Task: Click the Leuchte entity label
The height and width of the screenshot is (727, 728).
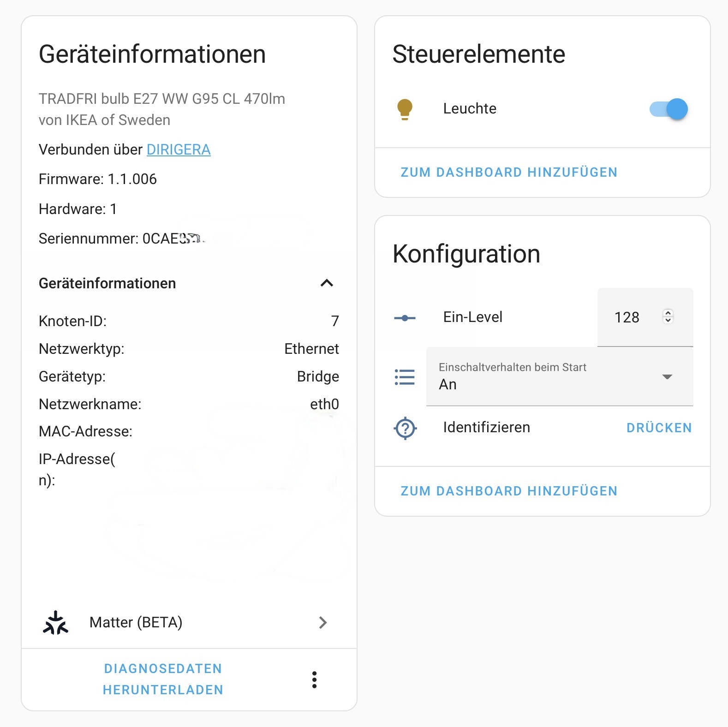Action: click(x=470, y=108)
